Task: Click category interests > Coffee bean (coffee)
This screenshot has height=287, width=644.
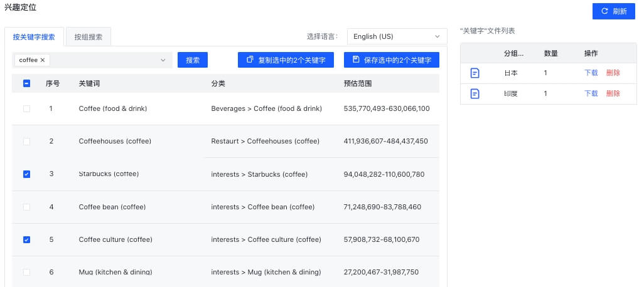Action: click(x=263, y=207)
